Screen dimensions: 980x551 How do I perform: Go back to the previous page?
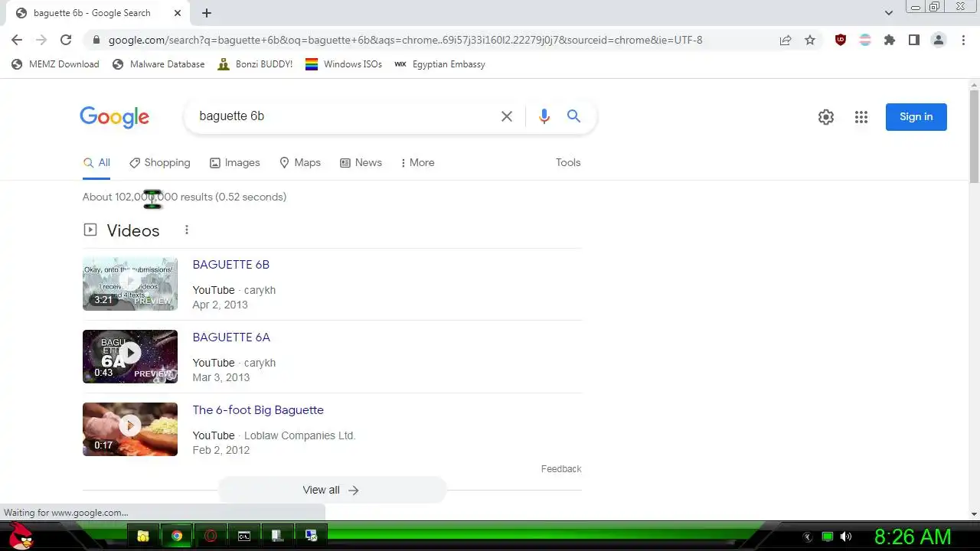[x=17, y=40]
